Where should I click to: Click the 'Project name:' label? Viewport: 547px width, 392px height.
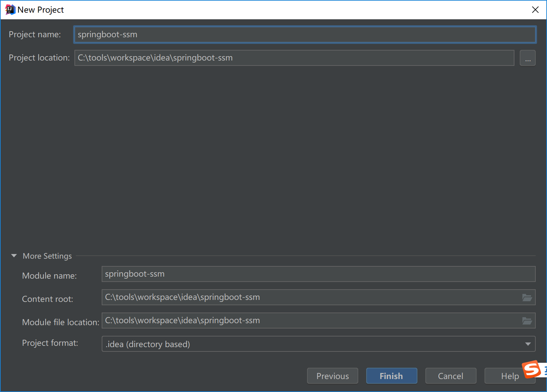click(x=35, y=34)
